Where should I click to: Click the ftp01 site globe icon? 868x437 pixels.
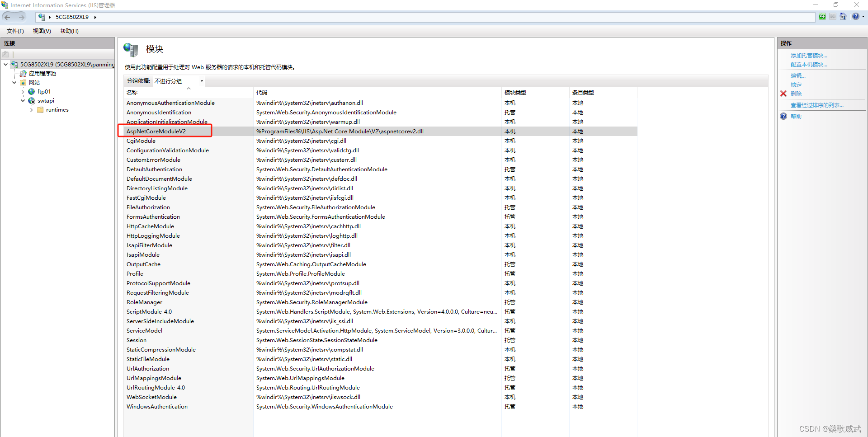[x=32, y=92]
